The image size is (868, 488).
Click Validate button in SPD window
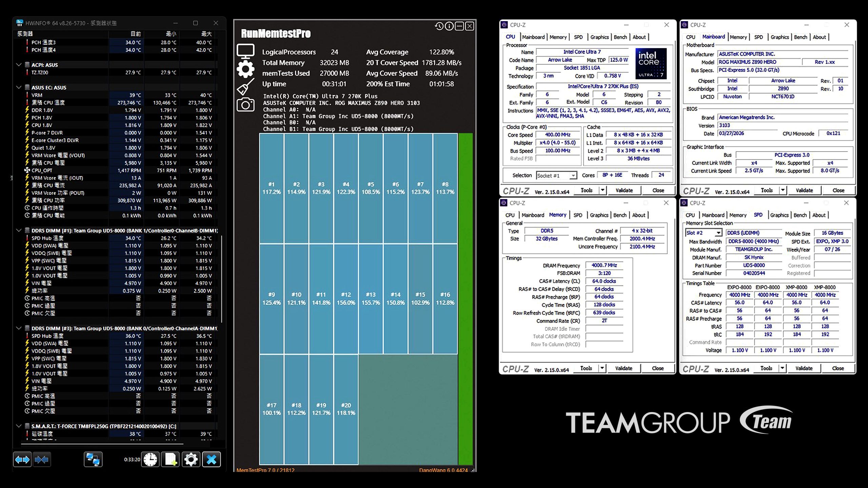click(804, 368)
